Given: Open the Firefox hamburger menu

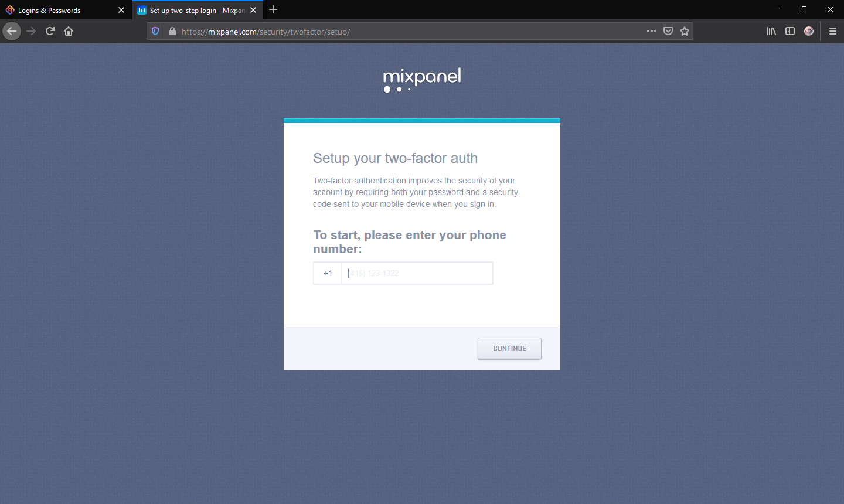Looking at the screenshot, I should [x=832, y=31].
